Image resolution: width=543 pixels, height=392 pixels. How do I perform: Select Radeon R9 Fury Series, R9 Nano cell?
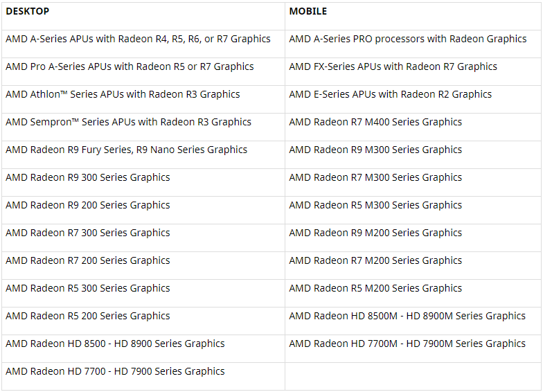point(126,150)
